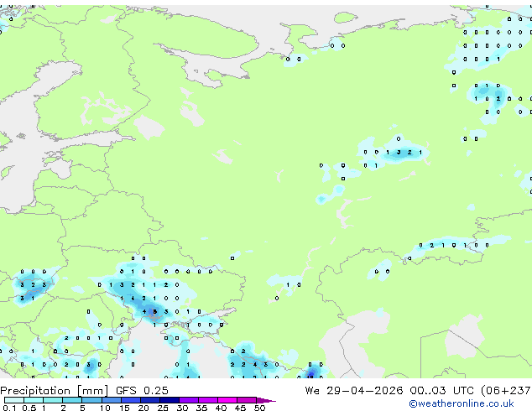532x411 pixels.
Task: Click the legend value '25'
Action: click(163, 408)
